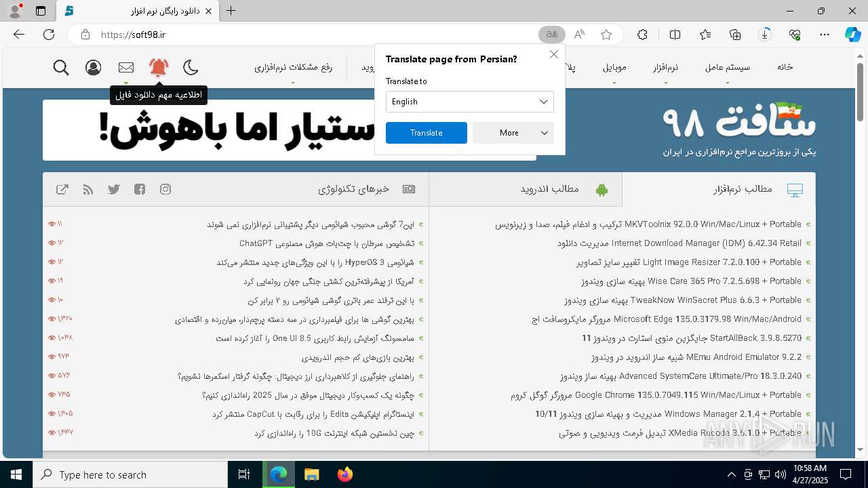Click the address bar URL soft98.ir
Viewport: 868px width, 488px height.
(x=133, y=35)
